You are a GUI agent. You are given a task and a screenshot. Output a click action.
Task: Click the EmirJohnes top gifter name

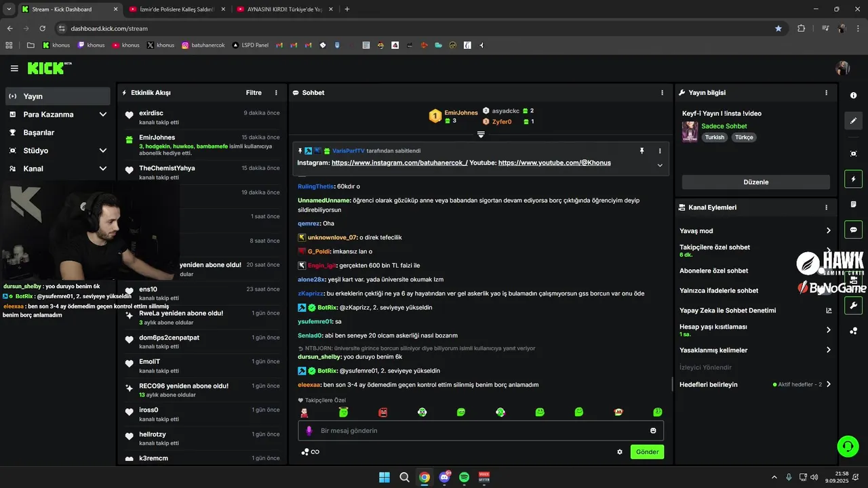click(x=461, y=113)
